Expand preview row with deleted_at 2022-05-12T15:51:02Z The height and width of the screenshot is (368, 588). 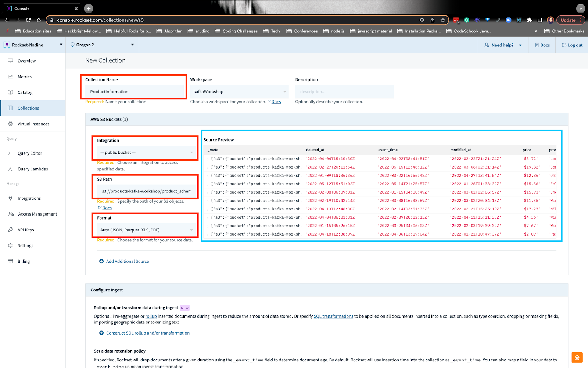[x=208, y=184]
